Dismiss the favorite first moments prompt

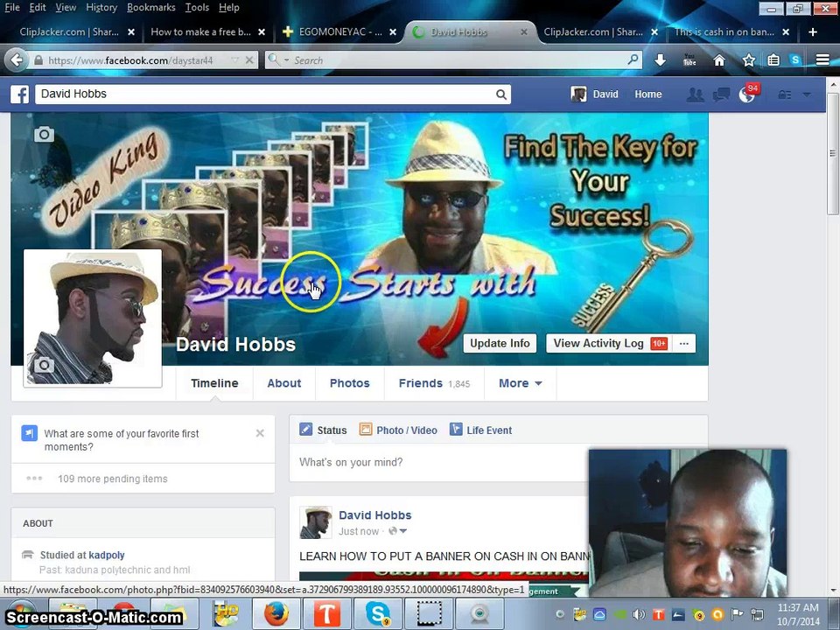click(x=260, y=433)
